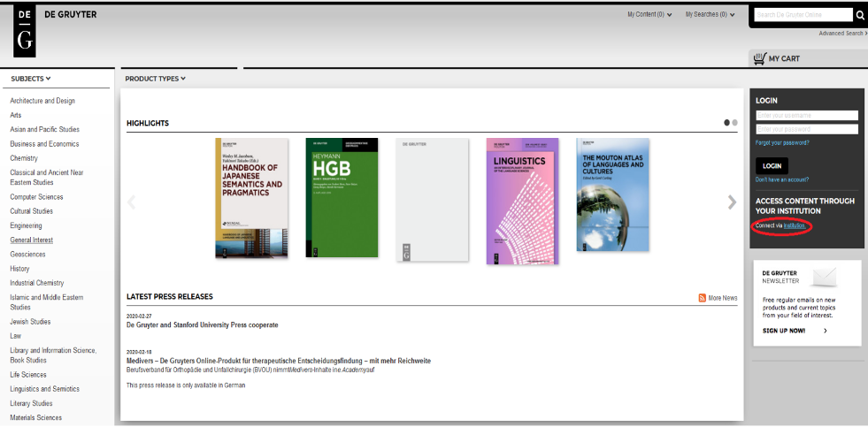This screenshot has width=868, height=427.
Task: Open Islamic and Middle Eastern Studies
Action: click(x=47, y=302)
